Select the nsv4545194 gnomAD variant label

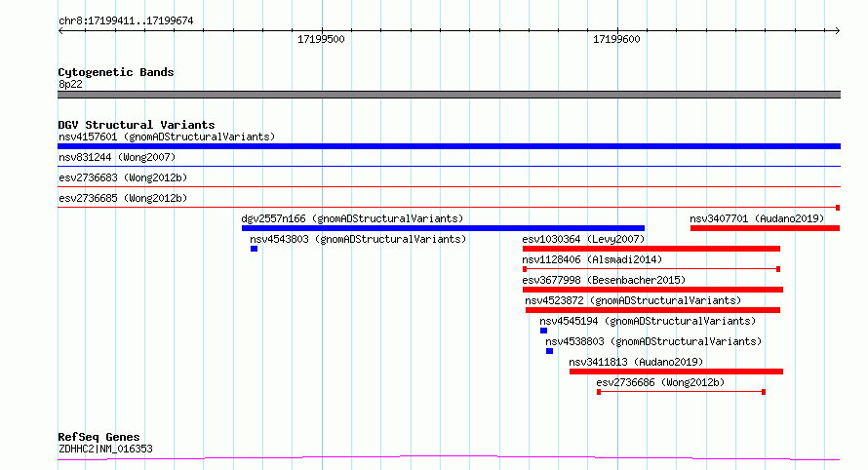648,321
